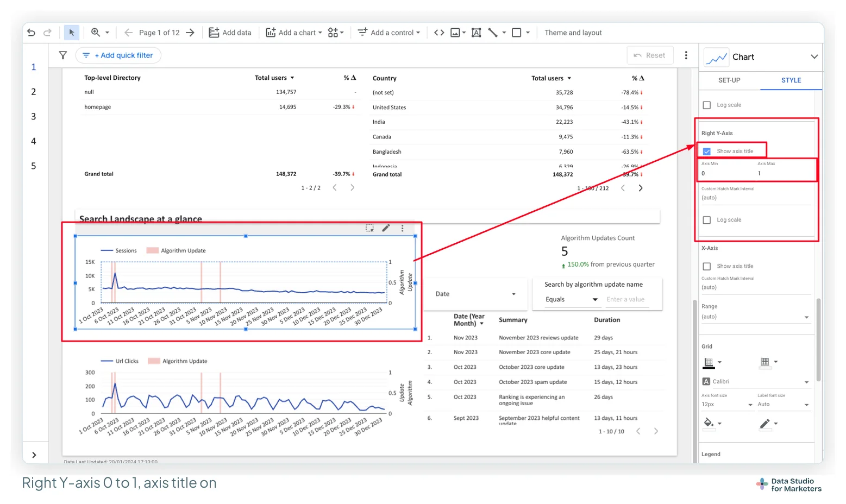Viewport: 846px width, 504px height.
Task: Switch to the SET-UP tab
Action: click(x=729, y=80)
